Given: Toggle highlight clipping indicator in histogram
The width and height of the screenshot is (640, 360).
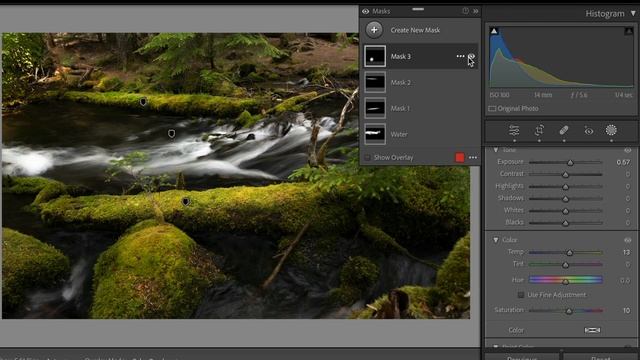Looking at the screenshot, I should [x=629, y=31].
